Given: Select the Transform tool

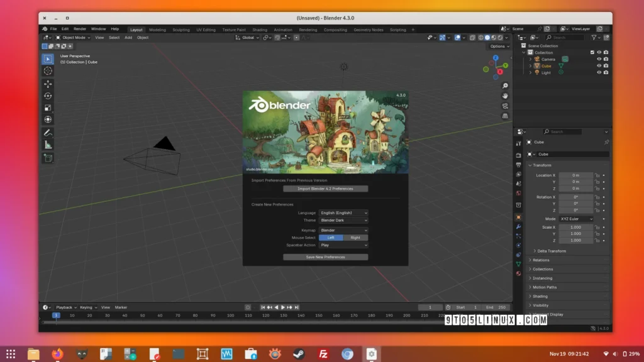Looking at the screenshot, I should [48, 120].
